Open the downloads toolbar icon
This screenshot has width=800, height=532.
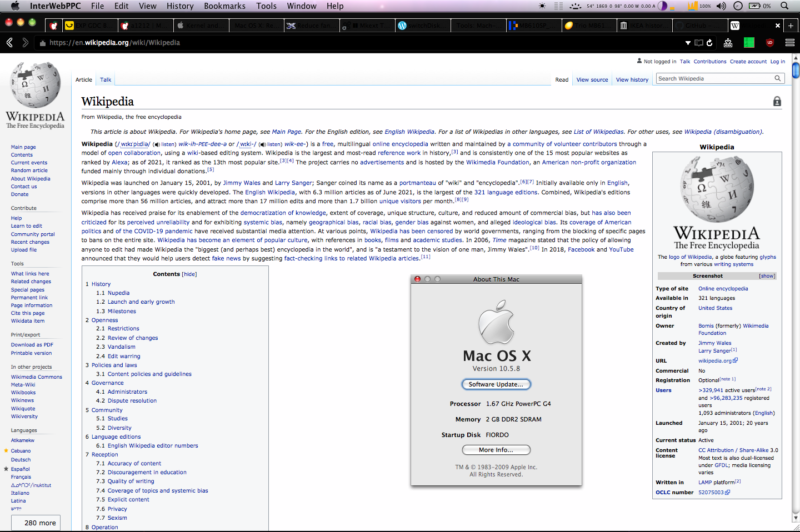point(728,43)
